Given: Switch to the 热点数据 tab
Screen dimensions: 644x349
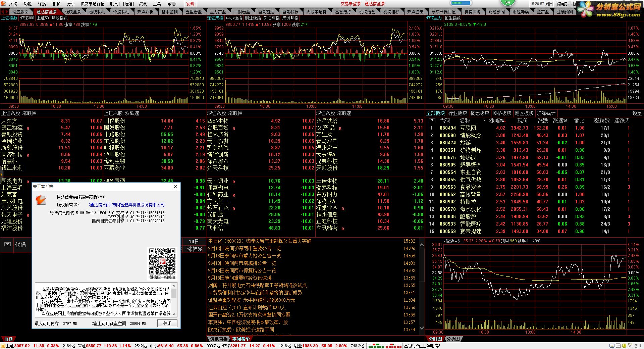Looking at the screenshot, I should pyautogui.click(x=145, y=12).
